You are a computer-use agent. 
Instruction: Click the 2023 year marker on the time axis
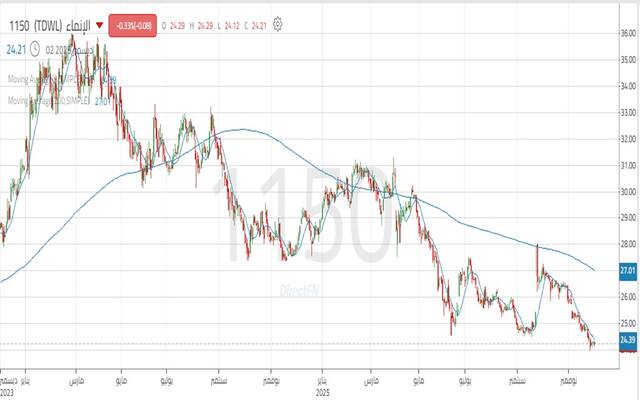[x=8, y=393]
